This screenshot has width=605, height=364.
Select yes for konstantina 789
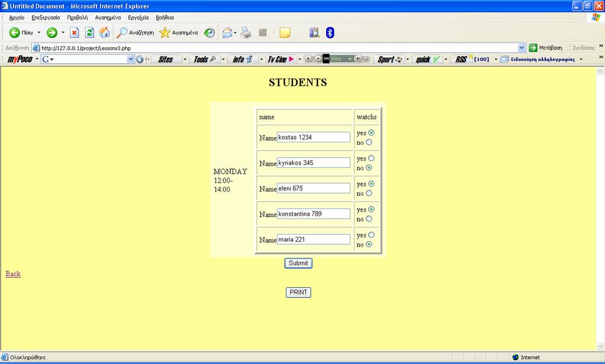point(371,209)
